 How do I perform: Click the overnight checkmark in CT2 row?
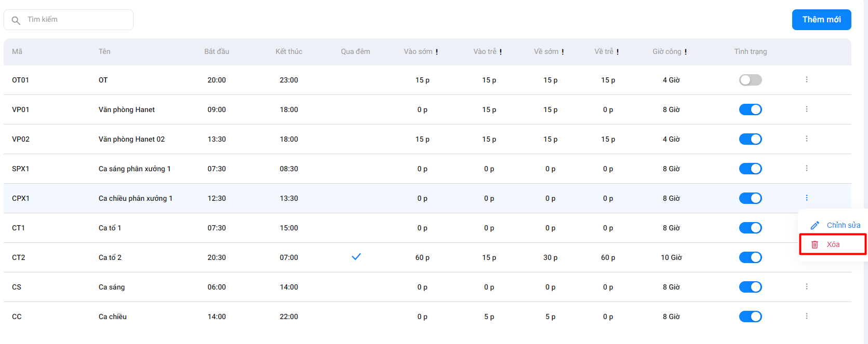click(356, 256)
